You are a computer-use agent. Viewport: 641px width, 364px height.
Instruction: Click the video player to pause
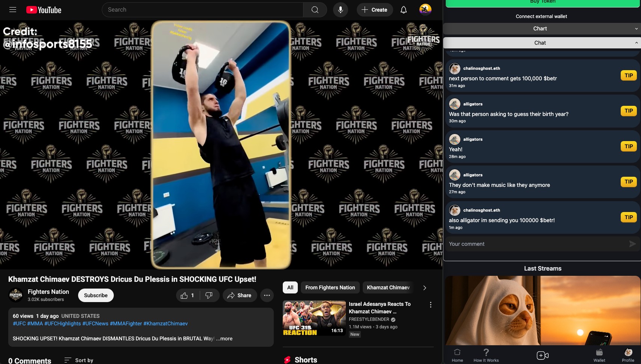(x=221, y=145)
